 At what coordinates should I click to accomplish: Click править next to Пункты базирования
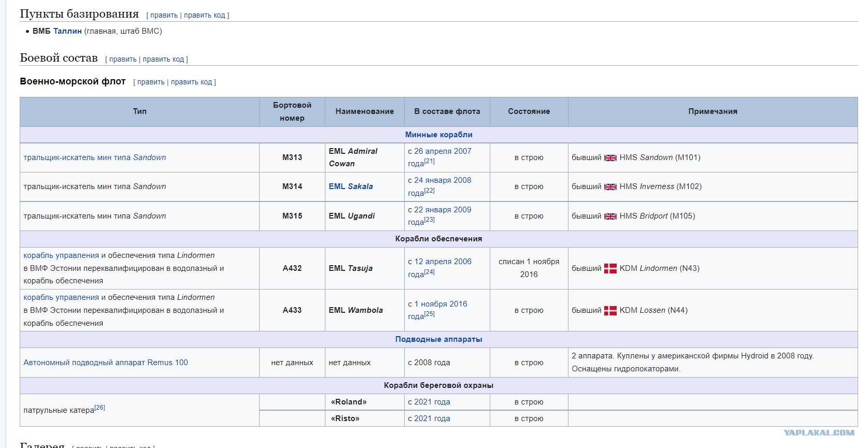coord(164,16)
